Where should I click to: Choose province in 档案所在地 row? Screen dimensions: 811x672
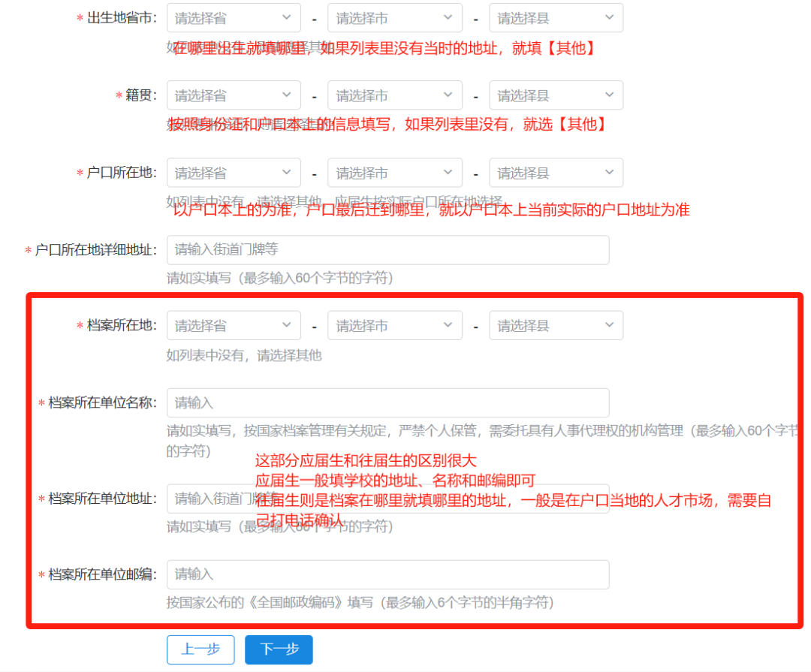tap(234, 325)
